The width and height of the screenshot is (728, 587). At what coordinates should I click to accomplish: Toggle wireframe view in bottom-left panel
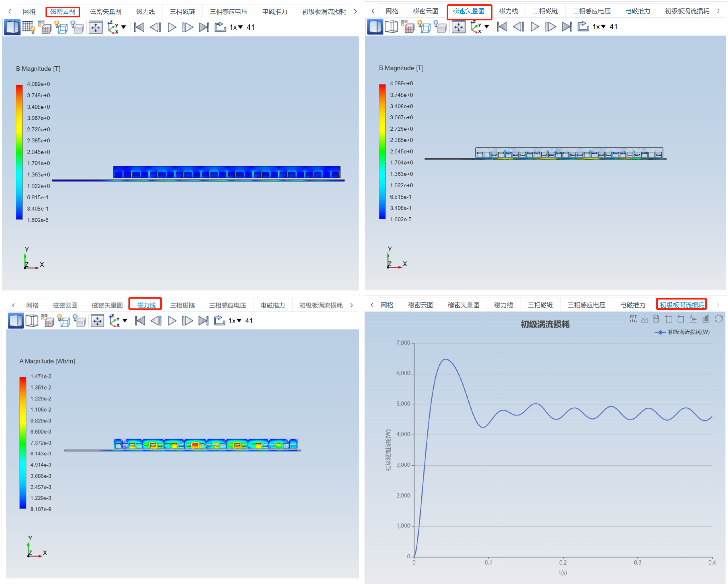32,321
